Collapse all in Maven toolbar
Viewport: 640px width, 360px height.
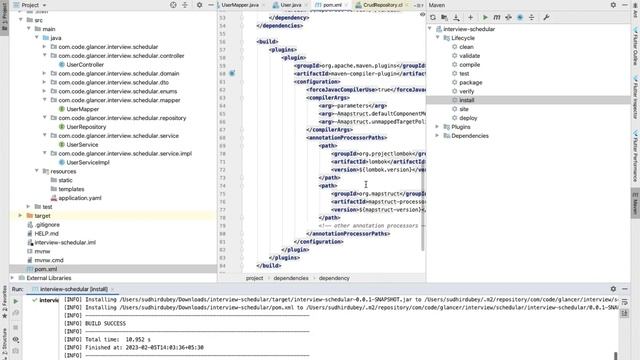click(x=531, y=18)
